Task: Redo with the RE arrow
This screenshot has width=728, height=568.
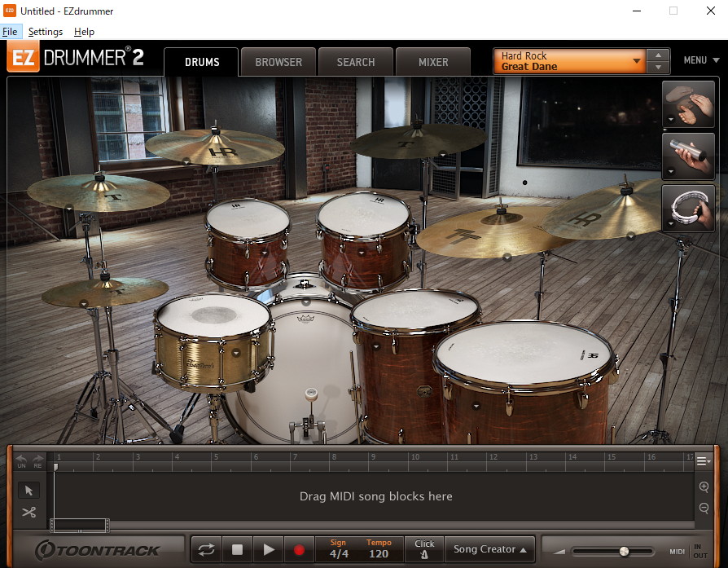Action: click(x=37, y=461)
